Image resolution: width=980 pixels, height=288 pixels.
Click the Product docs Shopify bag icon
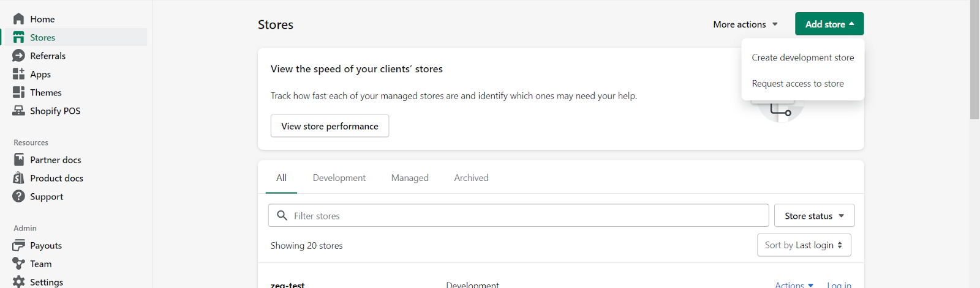(x=18, y=178)
